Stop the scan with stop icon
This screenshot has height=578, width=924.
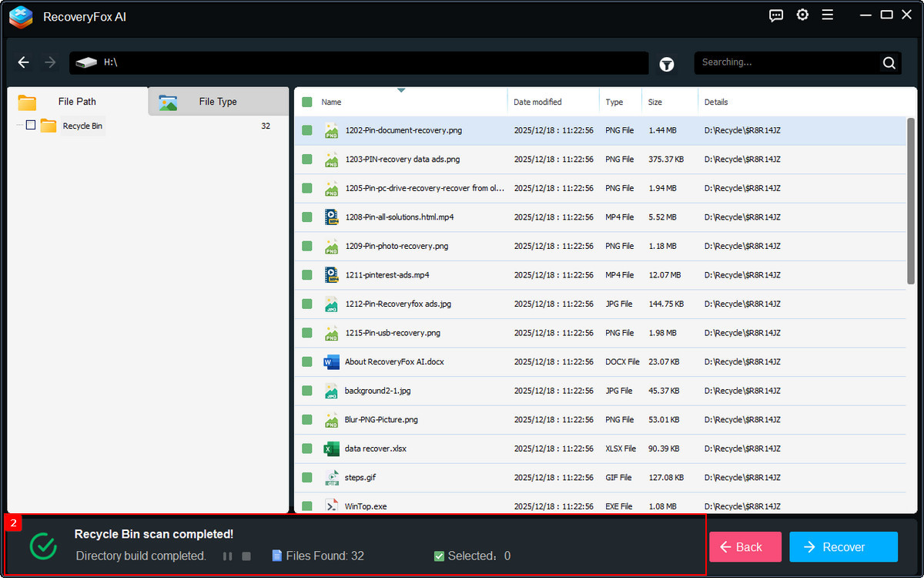(246, 556)
